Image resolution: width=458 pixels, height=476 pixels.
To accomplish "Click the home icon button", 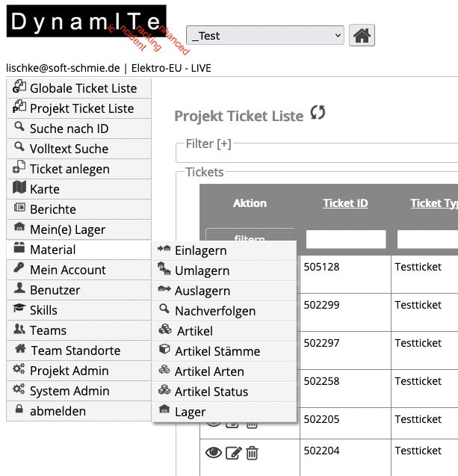I will click(x=362, y=35).
